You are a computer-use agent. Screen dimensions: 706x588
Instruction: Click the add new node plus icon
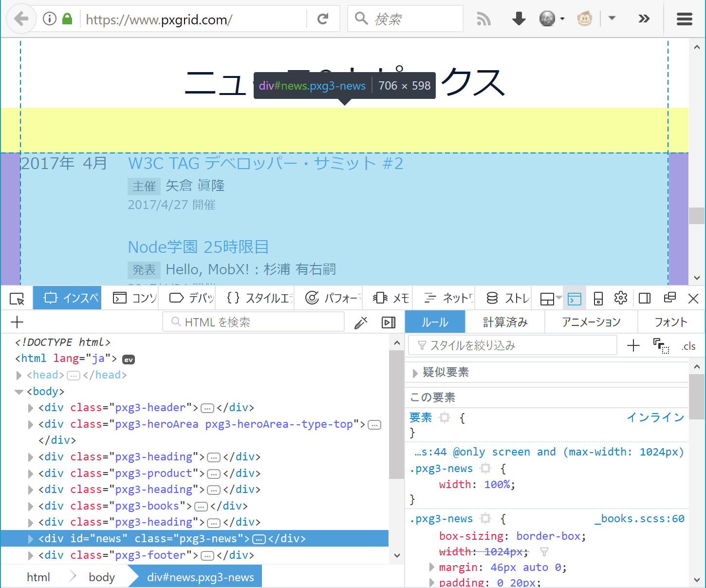(x=17, y=322)
